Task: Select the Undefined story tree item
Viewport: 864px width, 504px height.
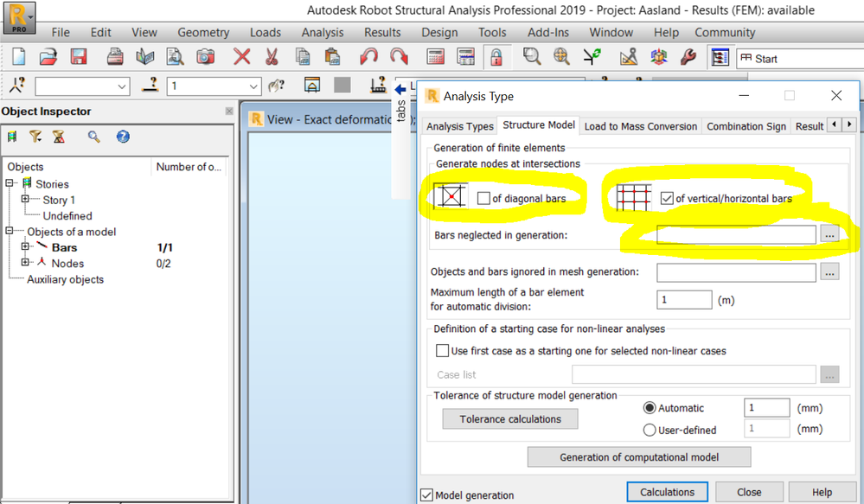Action: click(67, 216)
